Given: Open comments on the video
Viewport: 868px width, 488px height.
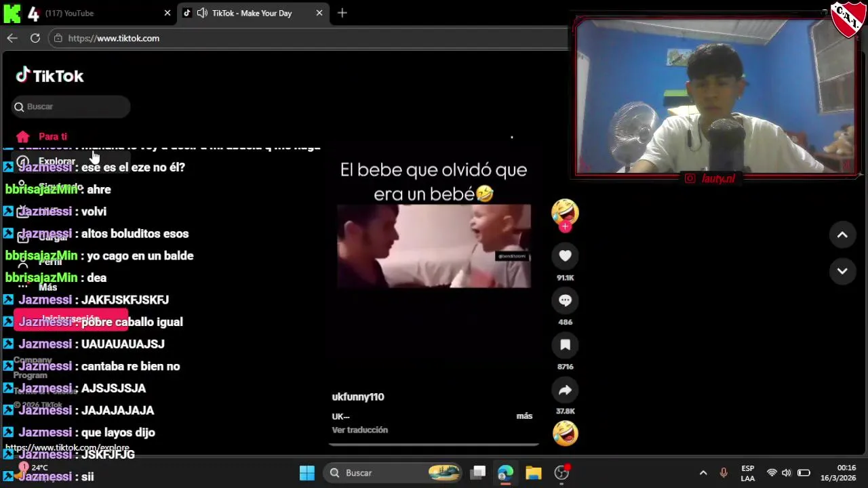Looking at the screenshot, I should pyautogui.click(x=565, y=300).
